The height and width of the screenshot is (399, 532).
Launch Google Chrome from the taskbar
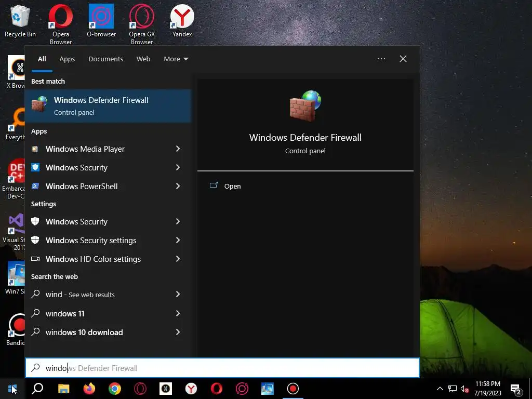click(x=115, y=389)
